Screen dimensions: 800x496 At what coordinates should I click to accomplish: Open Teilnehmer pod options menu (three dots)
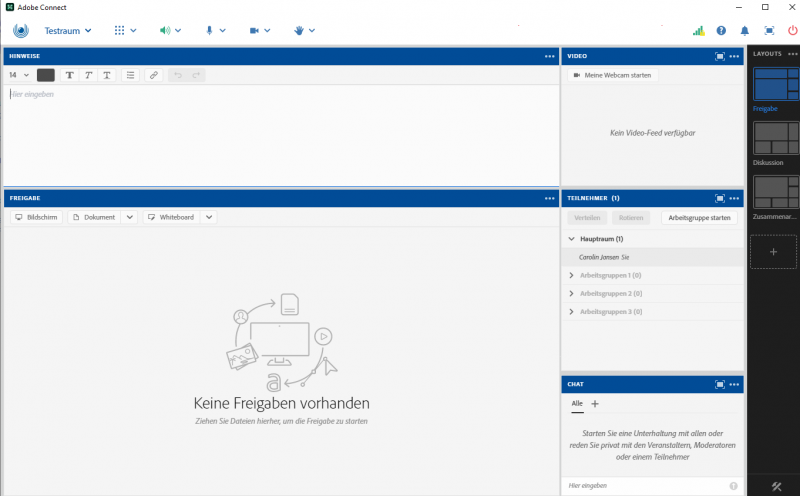(734, 198)
